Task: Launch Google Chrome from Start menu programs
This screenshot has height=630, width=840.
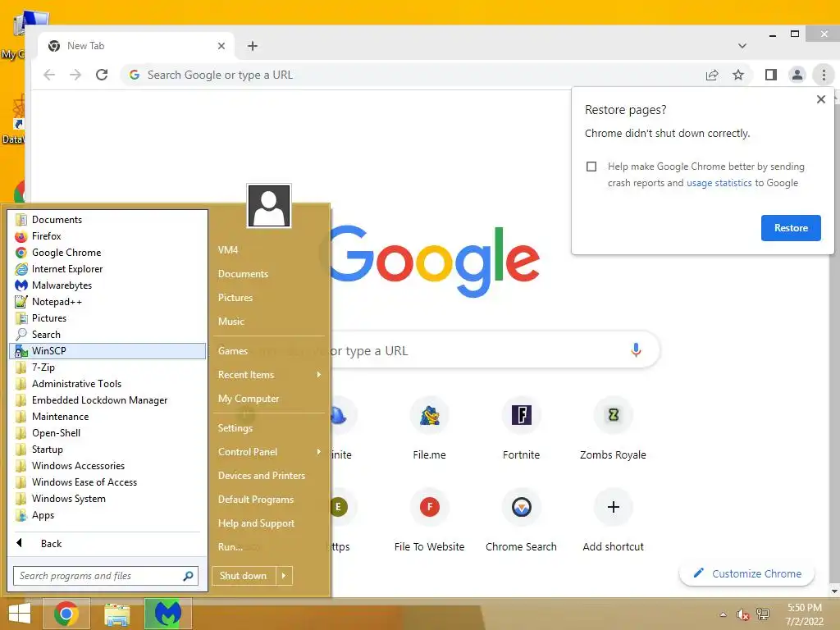Action: 107,253
